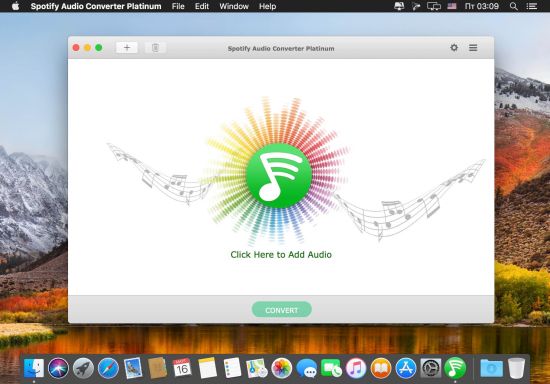Open Reminders list icon in Dock
The image size is (550, 384).
click(232, 368)
